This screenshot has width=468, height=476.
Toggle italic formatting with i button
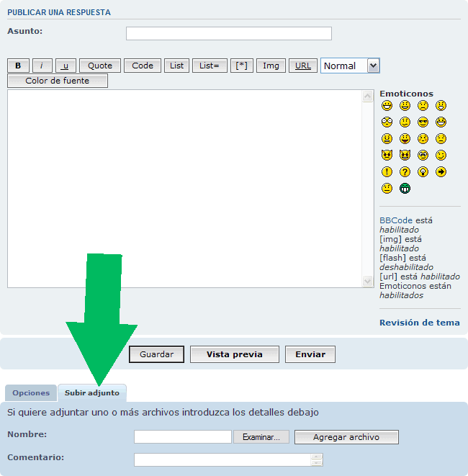click(x=42, y=66)
